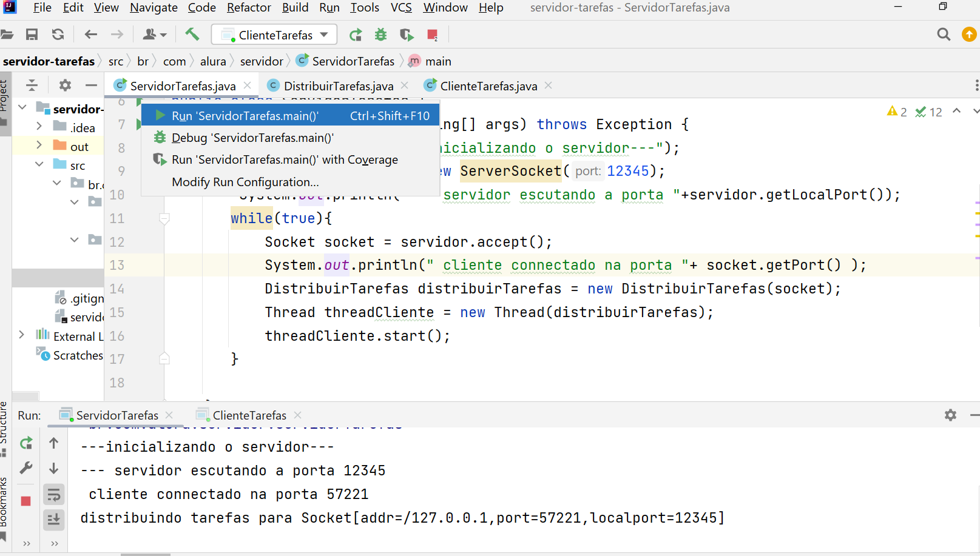Expand the out folder

(39, 146)
